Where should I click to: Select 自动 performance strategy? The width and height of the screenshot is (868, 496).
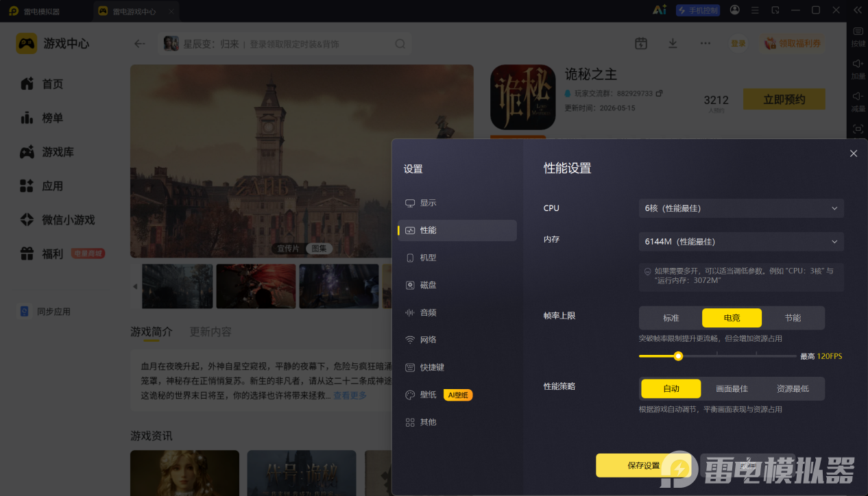coord(671,388)
